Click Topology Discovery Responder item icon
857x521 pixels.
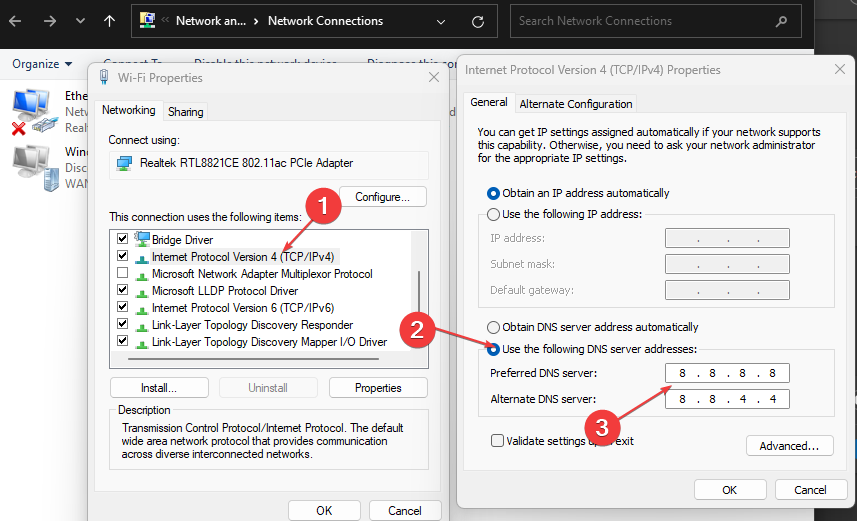pyautogui.click(x=142, y=326)
